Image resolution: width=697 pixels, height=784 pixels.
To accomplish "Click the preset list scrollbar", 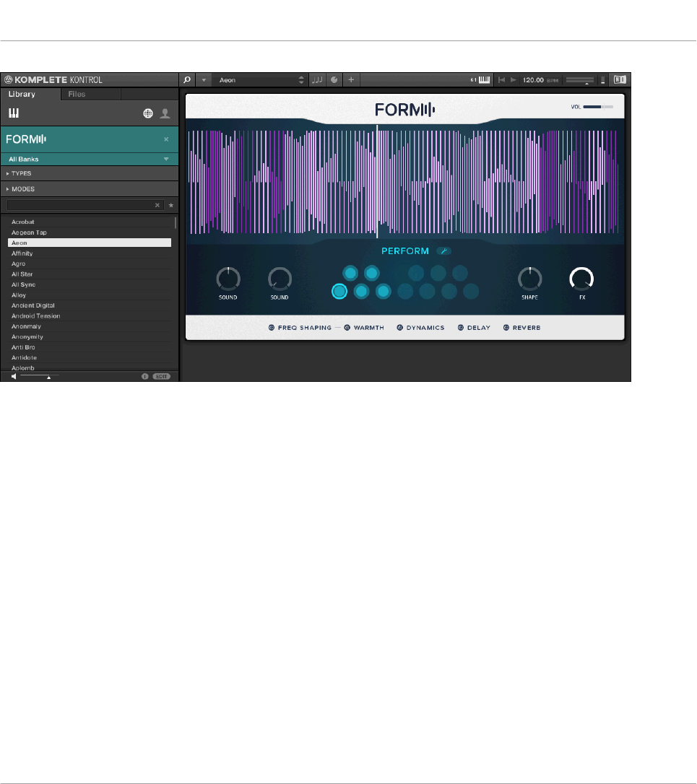I will pos(175,223).
